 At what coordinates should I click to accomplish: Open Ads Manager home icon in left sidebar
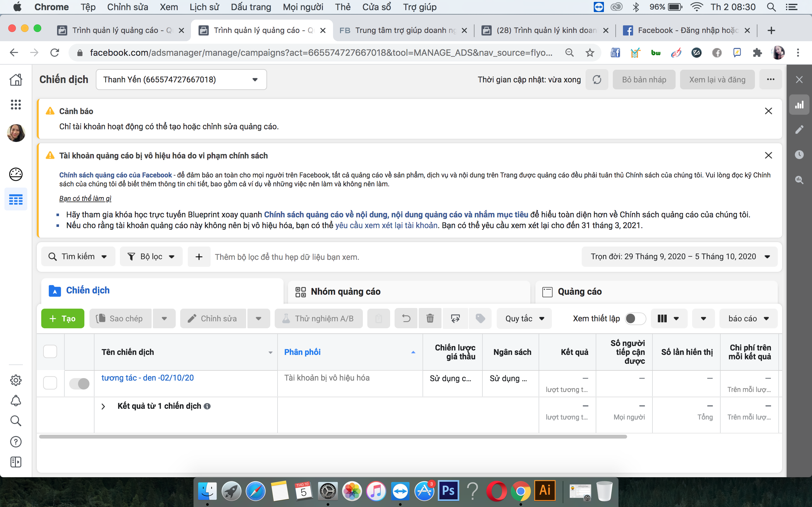tap(16, 80)
